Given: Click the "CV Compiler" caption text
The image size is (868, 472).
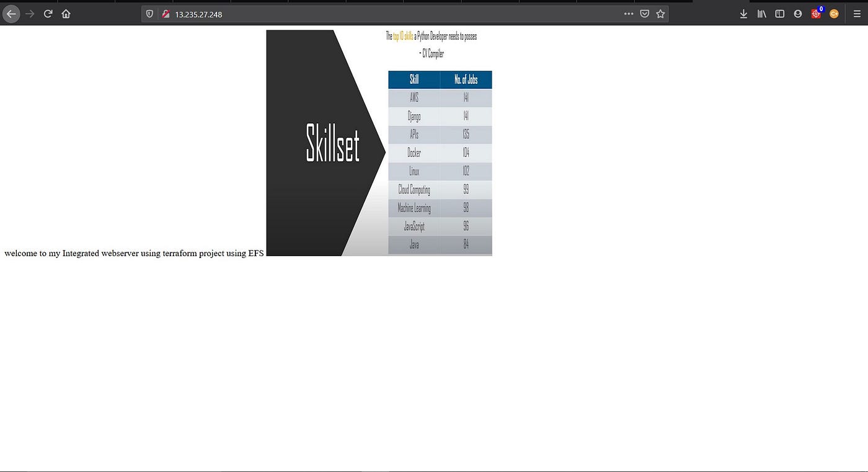Looking at the screenshot, I should (x=432, y=54).
